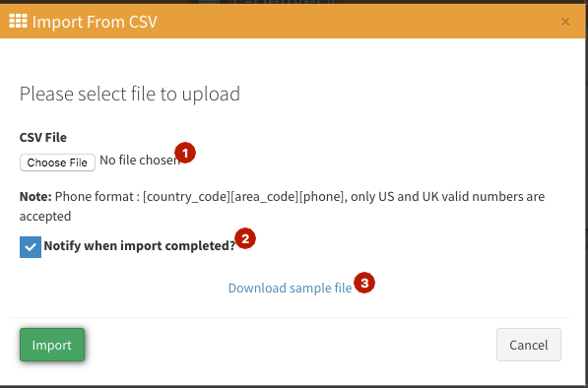
Task: Close the Import From CSV dialog with the X
Action: point(565,22)
